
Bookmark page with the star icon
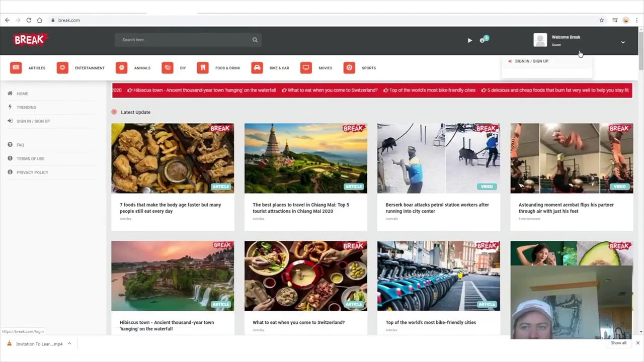(x=601, y=20)
